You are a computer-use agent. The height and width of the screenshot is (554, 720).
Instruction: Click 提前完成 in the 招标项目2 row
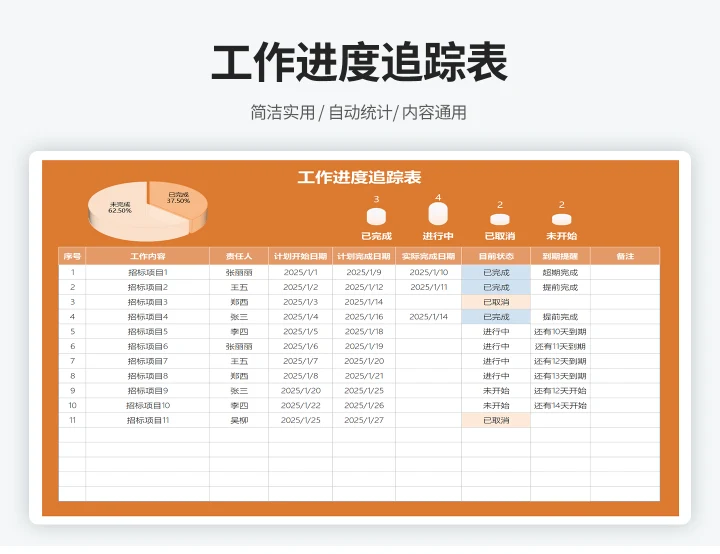click(x=560, y=287)
